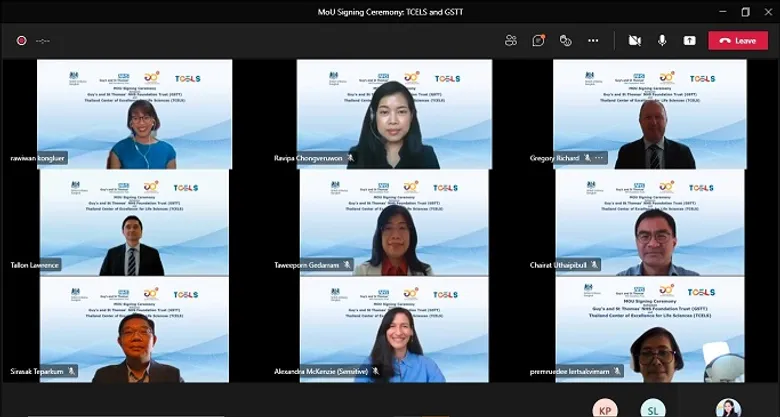Open the meeting chat icon
Image resolution: width=780 pixels, height=417 pixels.
coord(538,41)
